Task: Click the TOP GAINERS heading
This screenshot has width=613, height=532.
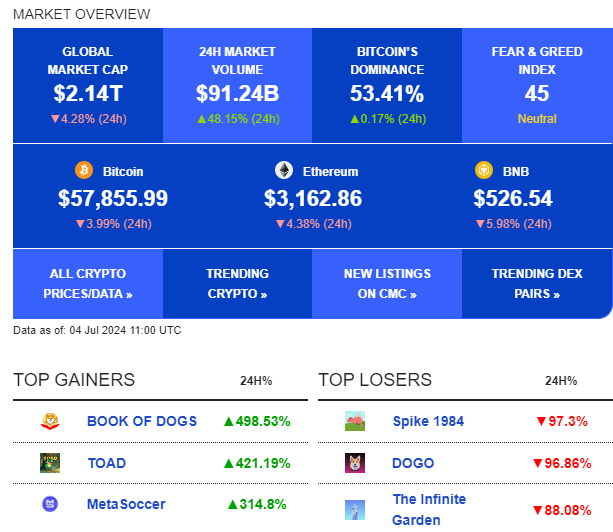Action: coord(74,380)
